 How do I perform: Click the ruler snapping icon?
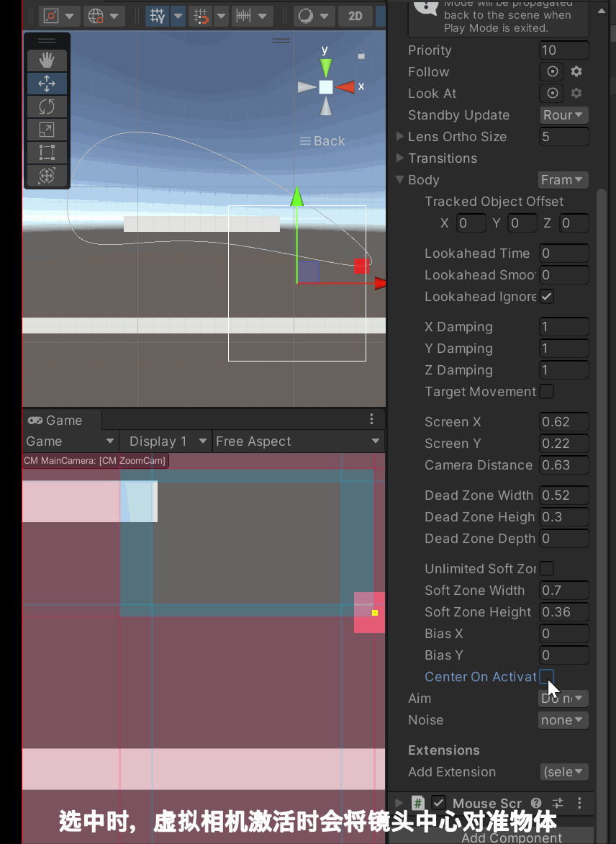[x=243, y=16]
